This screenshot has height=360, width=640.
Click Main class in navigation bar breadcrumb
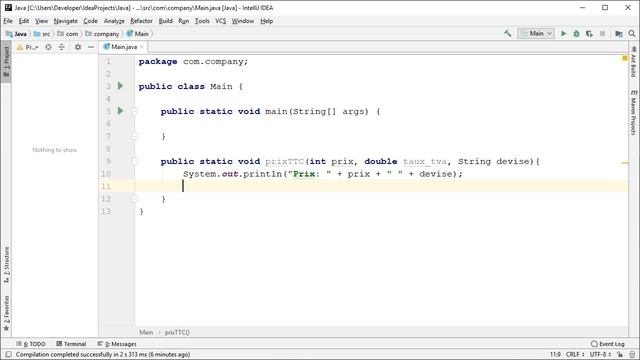coord(138,34)
